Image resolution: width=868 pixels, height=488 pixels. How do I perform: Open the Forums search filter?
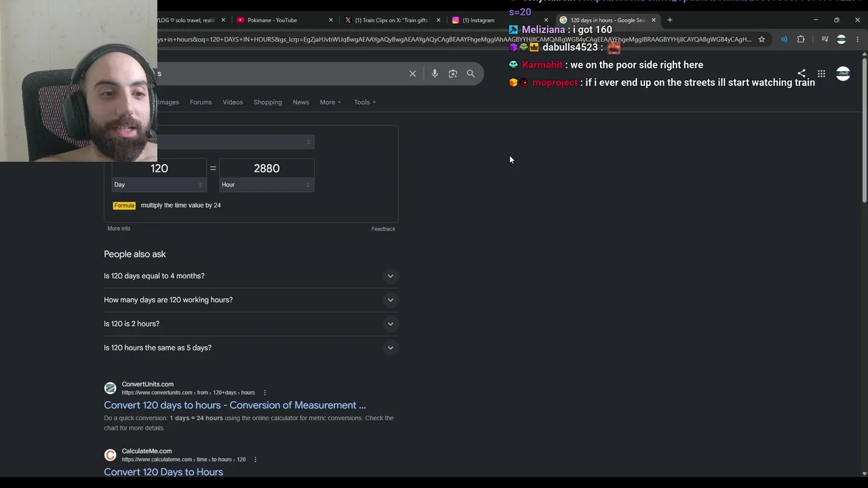coord(201,102)
